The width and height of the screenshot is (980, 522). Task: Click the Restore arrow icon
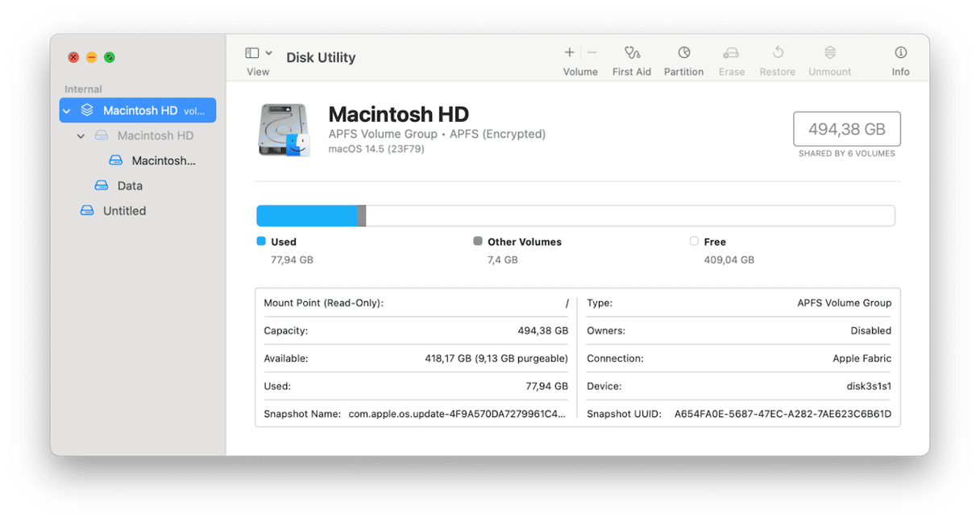(x=777, y=53)
